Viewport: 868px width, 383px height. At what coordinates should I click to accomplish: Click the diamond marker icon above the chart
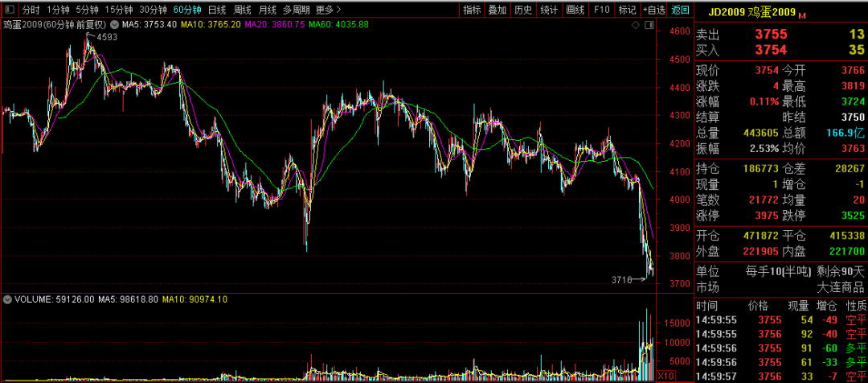(x=636, y=26)
